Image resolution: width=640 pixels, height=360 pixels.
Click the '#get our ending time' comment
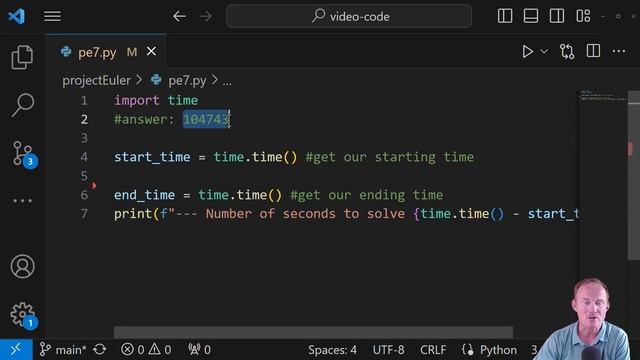point(366,195)
